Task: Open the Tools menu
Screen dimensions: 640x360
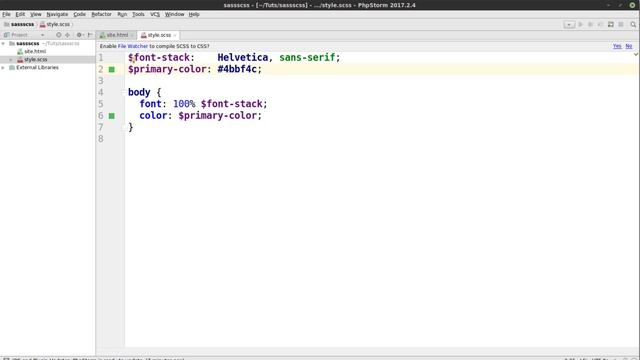Action: pos(138,14)
